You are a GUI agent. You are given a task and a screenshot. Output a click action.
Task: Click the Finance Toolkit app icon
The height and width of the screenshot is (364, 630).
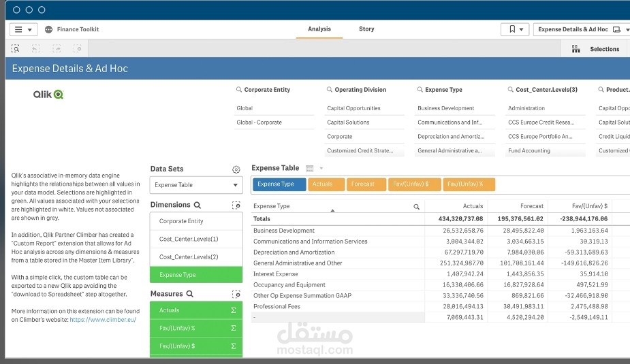(x=48, y=29)
